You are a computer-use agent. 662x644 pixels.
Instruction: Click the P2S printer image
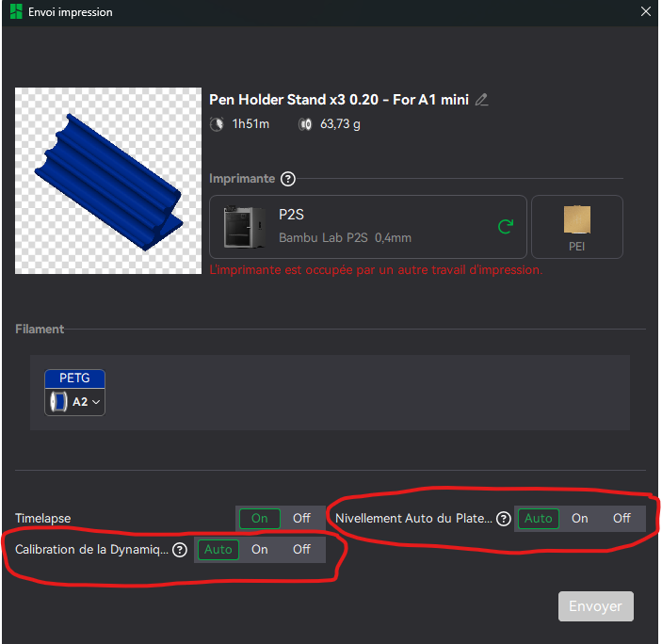coord(245,227)
